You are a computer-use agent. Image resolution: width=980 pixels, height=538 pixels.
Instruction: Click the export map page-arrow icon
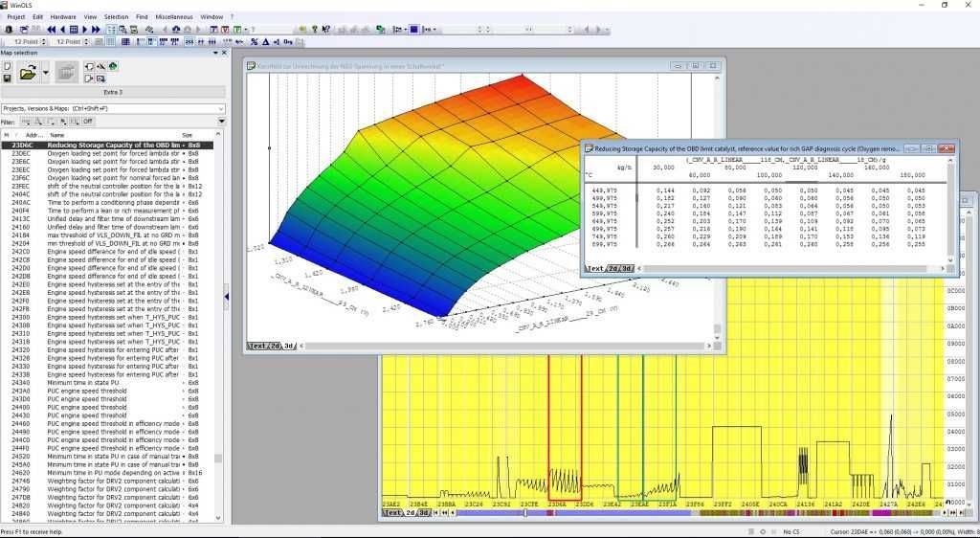click(x=89, y=78)
